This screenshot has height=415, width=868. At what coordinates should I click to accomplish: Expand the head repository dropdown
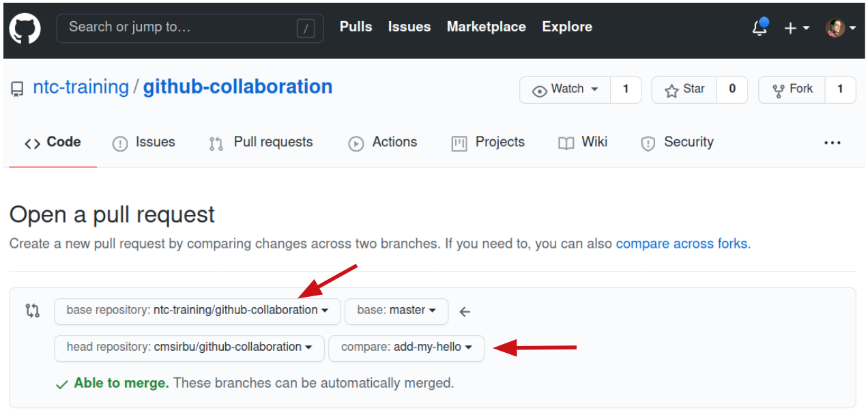(189, 347)
